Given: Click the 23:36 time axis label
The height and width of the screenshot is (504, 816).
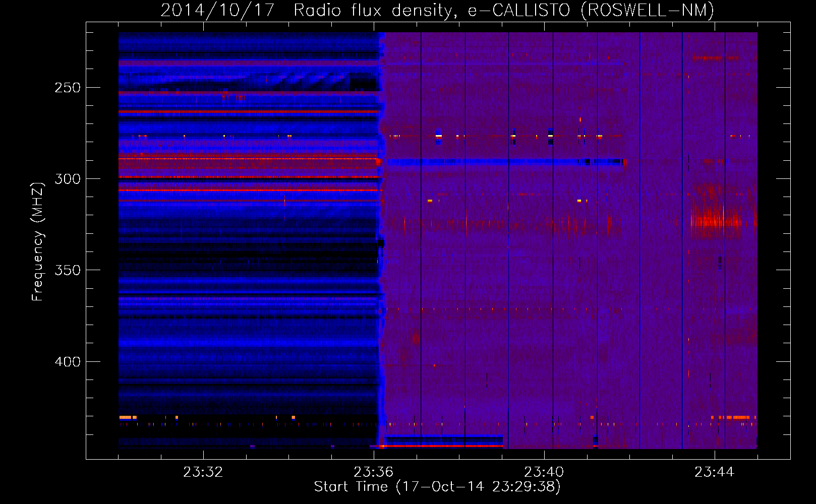Looking at the screenshot, I should [374, 472].
